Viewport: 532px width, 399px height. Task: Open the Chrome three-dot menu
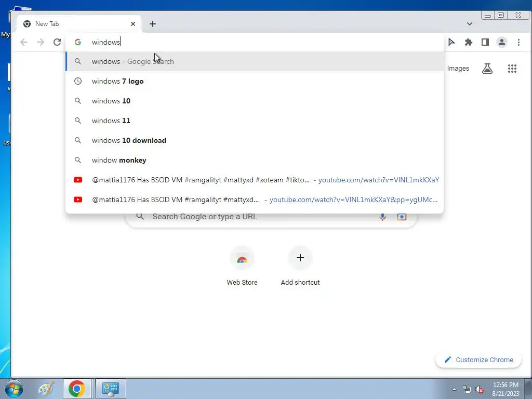coord(518,42)
